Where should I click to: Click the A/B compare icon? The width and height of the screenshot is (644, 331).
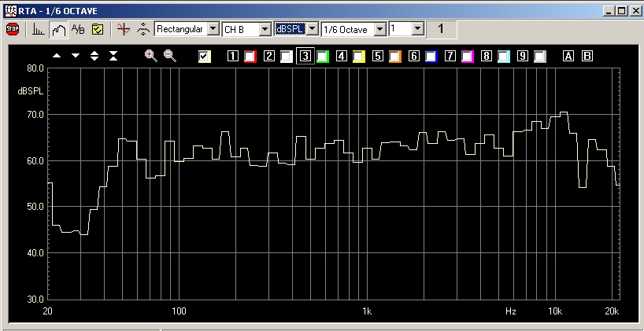point(78,29)
